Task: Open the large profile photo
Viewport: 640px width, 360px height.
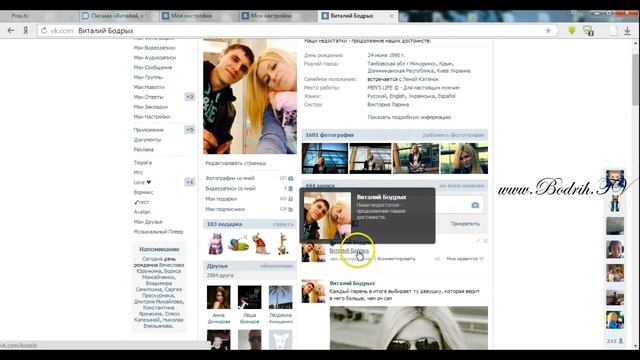Action: [250, 96]
